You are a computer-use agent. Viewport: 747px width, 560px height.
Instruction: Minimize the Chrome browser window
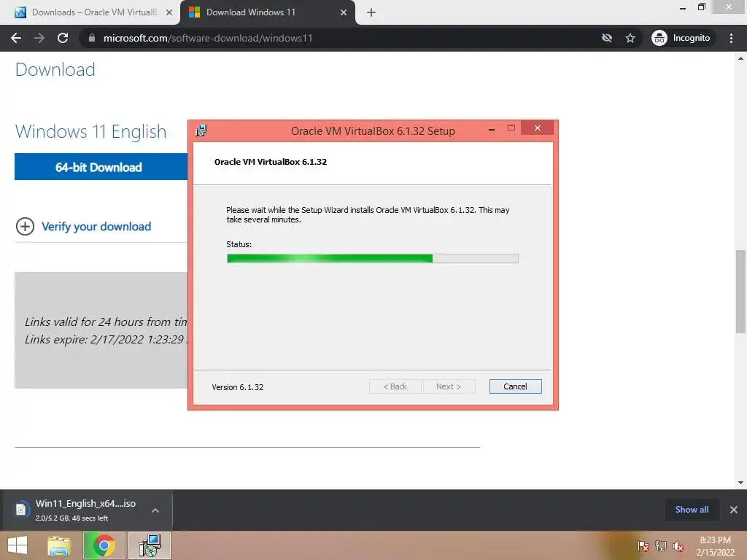click(x=683, y=7)
